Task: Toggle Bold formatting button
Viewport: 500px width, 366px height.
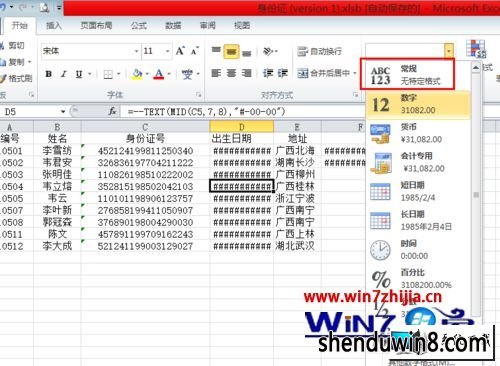Action: click(x=49, y=74)
